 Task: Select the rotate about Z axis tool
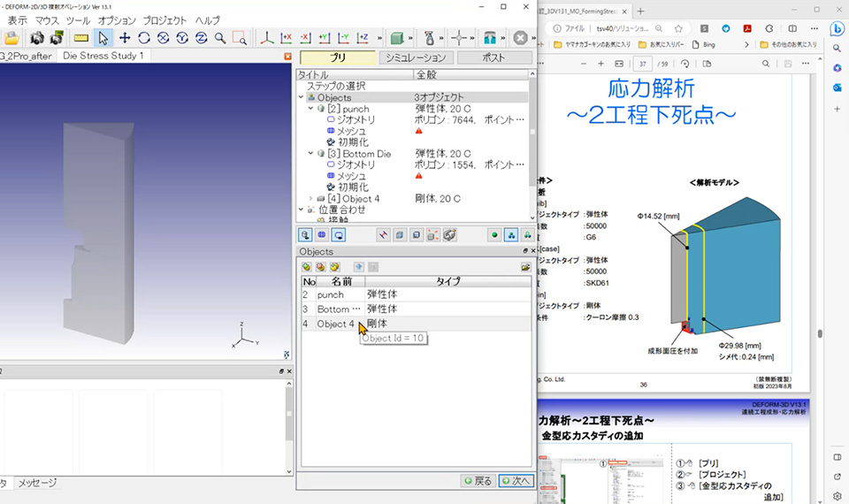coord(201,38)
